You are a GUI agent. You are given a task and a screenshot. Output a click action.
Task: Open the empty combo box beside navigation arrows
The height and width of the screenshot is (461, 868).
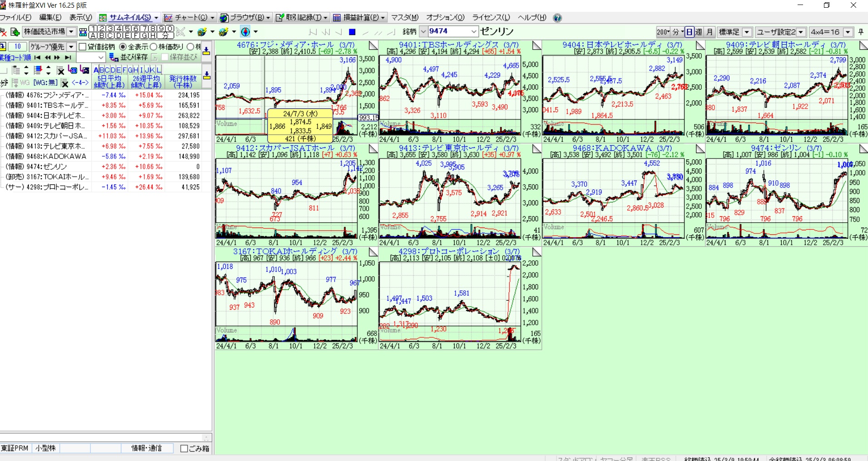tap(91, 58)
